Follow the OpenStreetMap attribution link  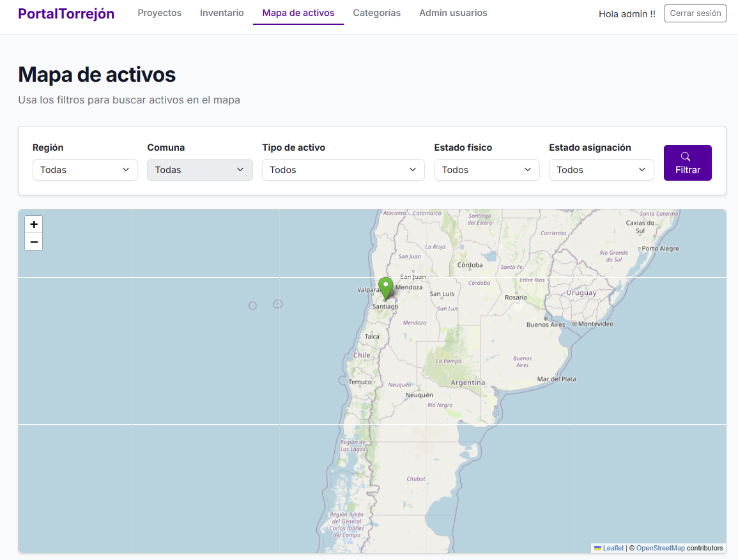click(660, 548)
